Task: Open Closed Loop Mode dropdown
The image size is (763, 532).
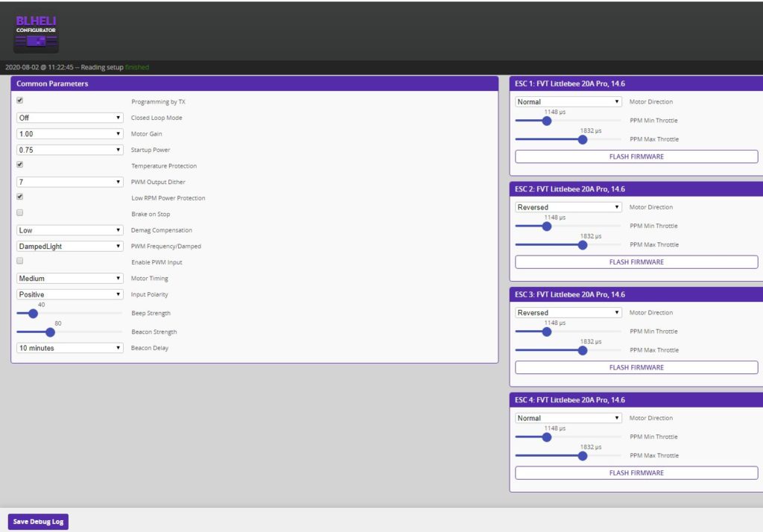Action: click(69, 118)
